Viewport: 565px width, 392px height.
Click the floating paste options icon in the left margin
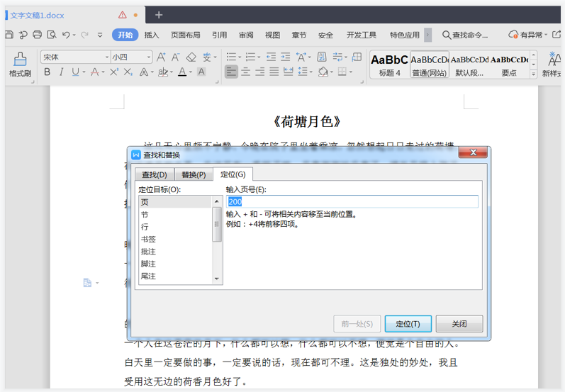coord(87,283)
